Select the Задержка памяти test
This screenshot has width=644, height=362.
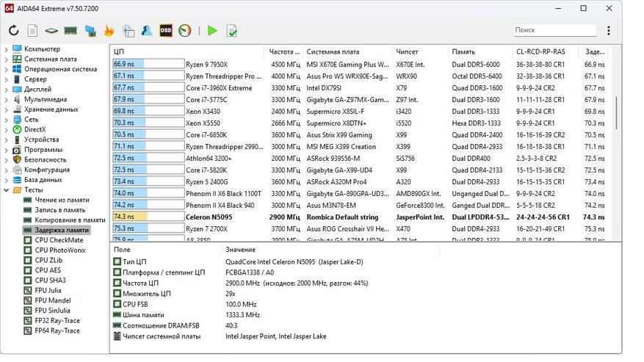(x=62, y=230)
